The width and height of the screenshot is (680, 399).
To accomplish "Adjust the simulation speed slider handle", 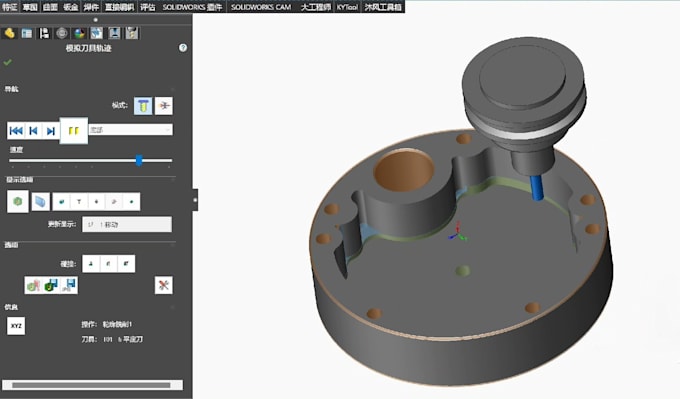I will (x=139, y=160).
